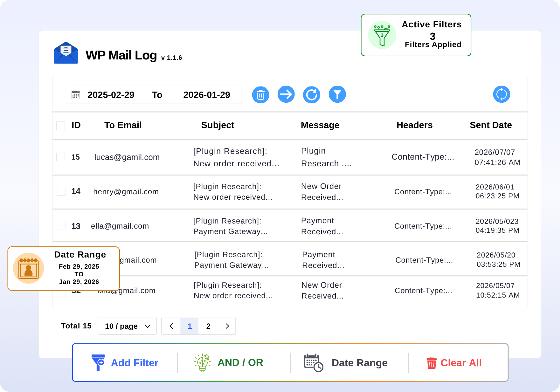The image size is (560, 392).
Task: Click sent date 2026/05/07 10:52:15 AM
Action: pyautogui.click(x=498, y=290)
